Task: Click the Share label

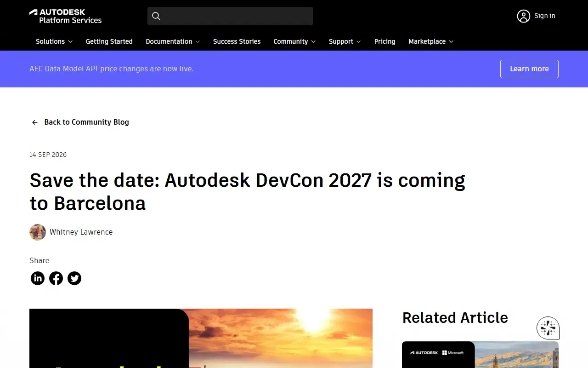Action: pos(40,261)
